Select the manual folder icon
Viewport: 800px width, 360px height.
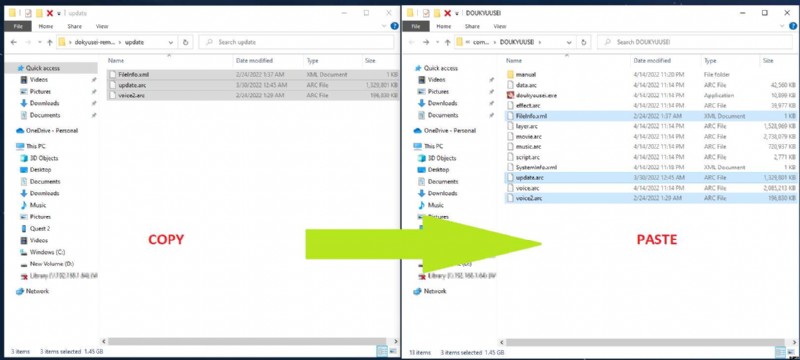click(510, 74)
